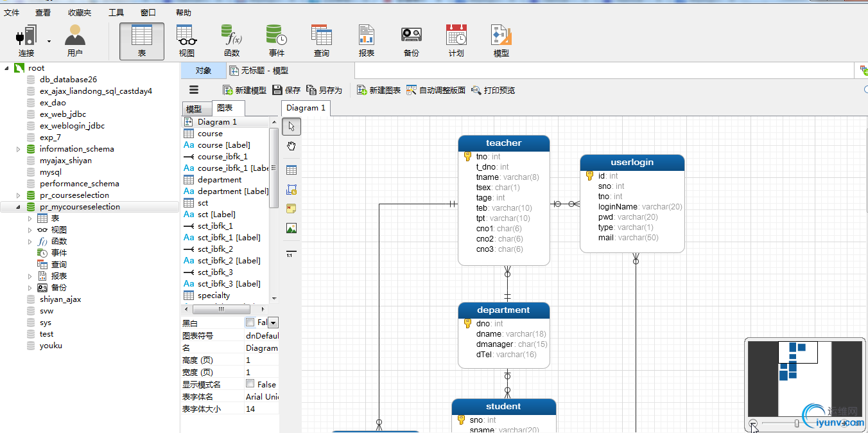Screen dimensions: 868x433
Task: Click the userlogin table key icon
Action: coord(590,175)
